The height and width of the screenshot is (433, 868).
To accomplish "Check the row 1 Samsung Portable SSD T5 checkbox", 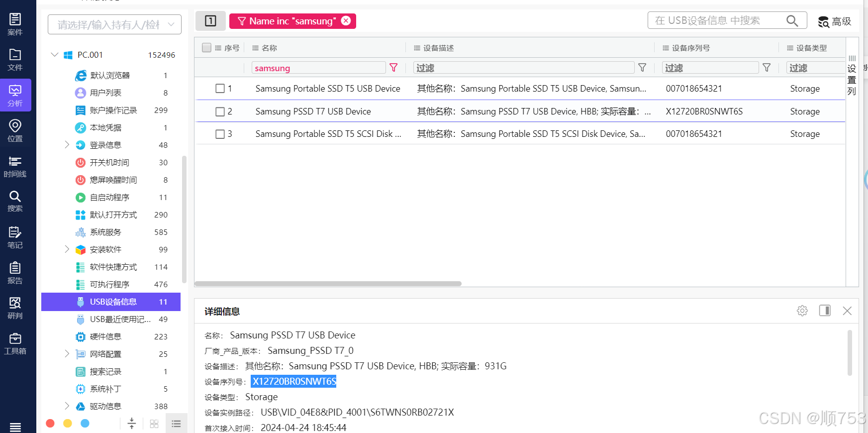I will pyautogui.click(x=220, y=89).
